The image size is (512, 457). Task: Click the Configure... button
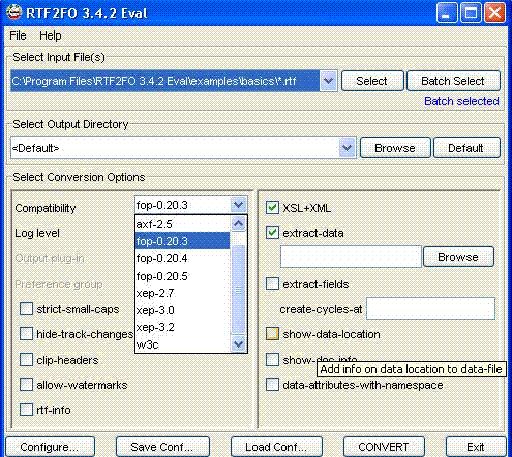(x=50, y=447)
